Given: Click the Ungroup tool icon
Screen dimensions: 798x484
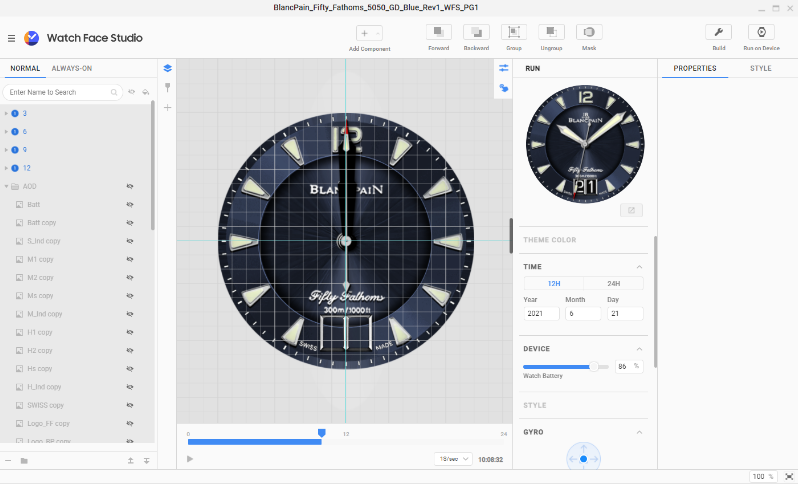Looking at the screenshot, I should 551,32.
